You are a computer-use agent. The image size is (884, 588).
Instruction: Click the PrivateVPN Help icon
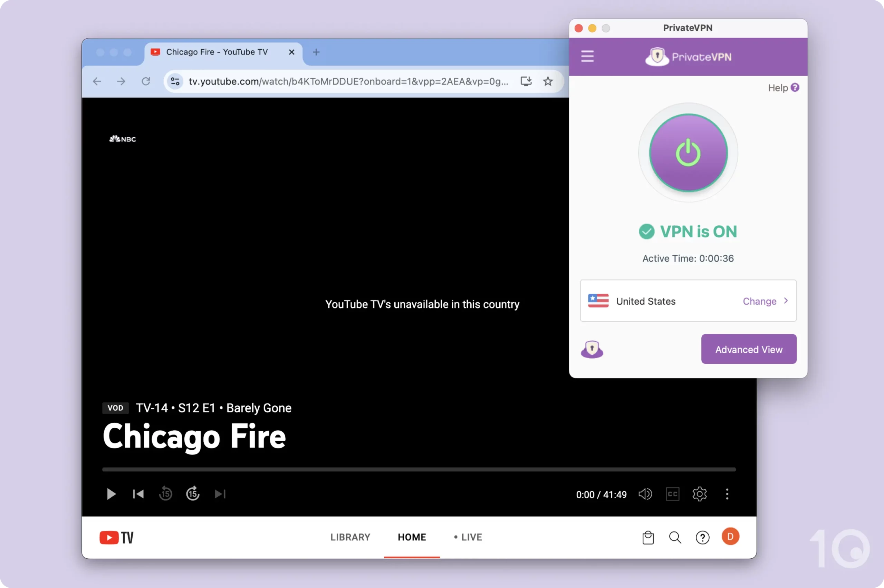coord(796,87)
